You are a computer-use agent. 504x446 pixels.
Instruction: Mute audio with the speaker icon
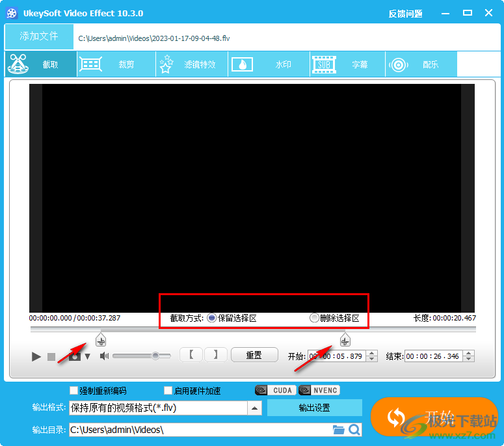click(104, 356)
